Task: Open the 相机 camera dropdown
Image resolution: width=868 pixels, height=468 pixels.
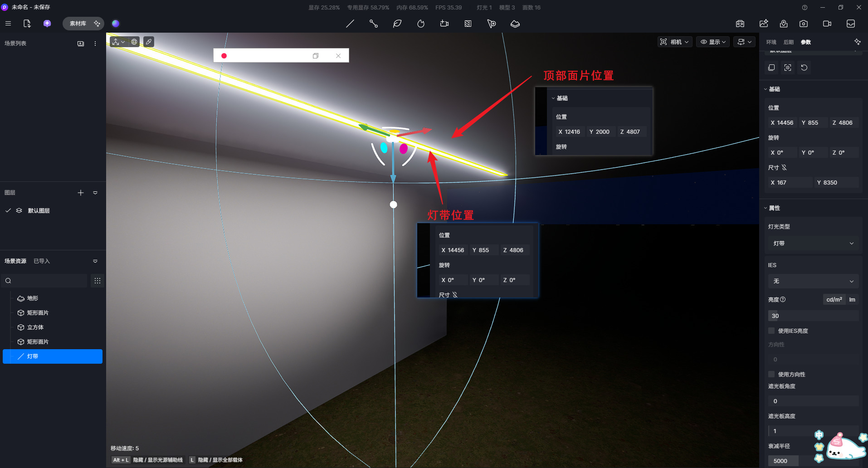Action: tap(675, 42)
